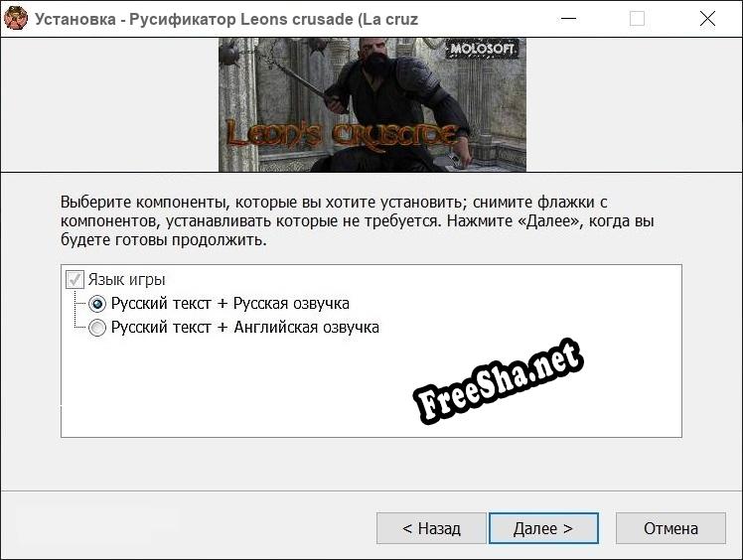
Task: Click the Язык игры tree label
Action: (x=126, y=280)
